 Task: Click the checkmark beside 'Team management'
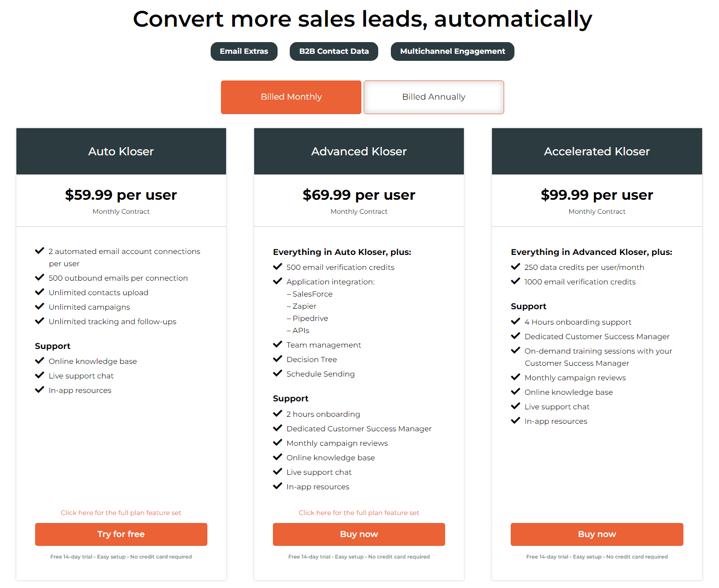[278, 344]
